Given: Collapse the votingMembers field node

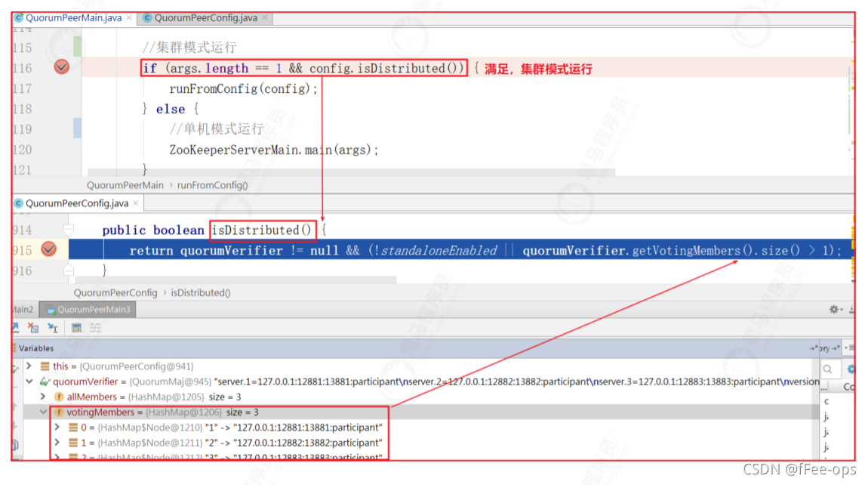Looking at the screenshot, I should point(43,412).
